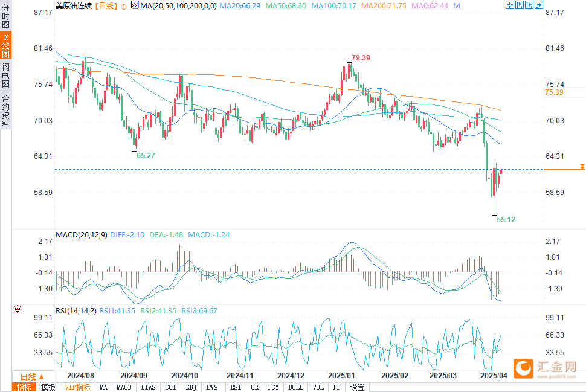
Task: Click the 美原油连续 instrument title
Action: click(x=74, y=6)
